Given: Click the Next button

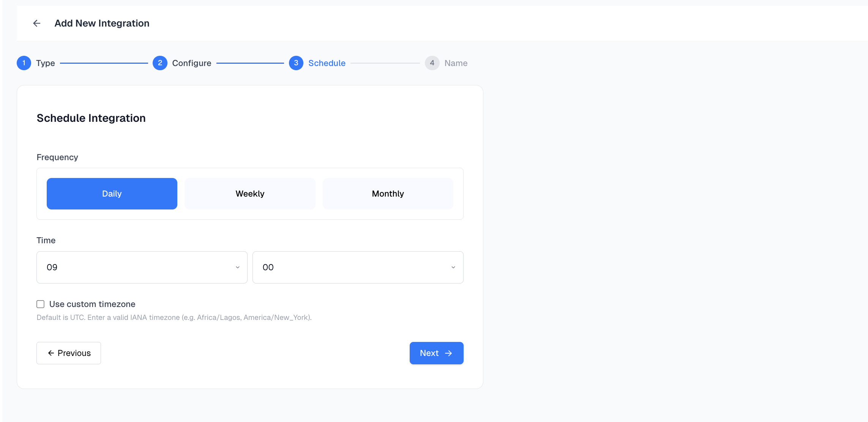Looking at the screenshot, I should point(436,353).
